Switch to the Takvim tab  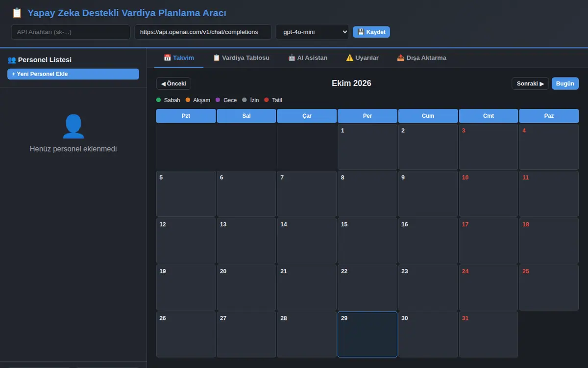click(x=179, y=58)
